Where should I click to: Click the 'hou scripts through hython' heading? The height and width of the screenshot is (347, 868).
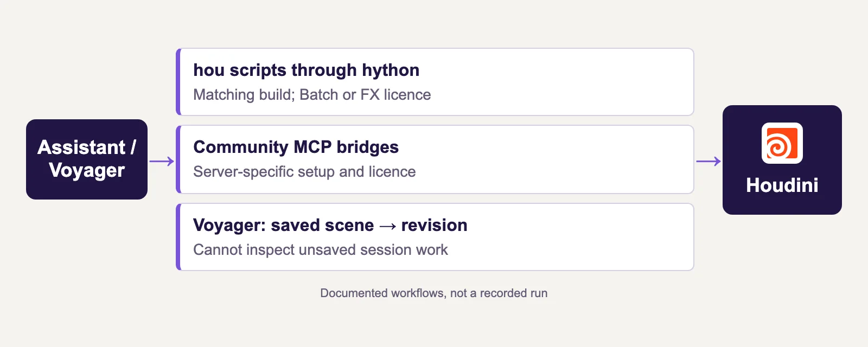pos(306,70)
